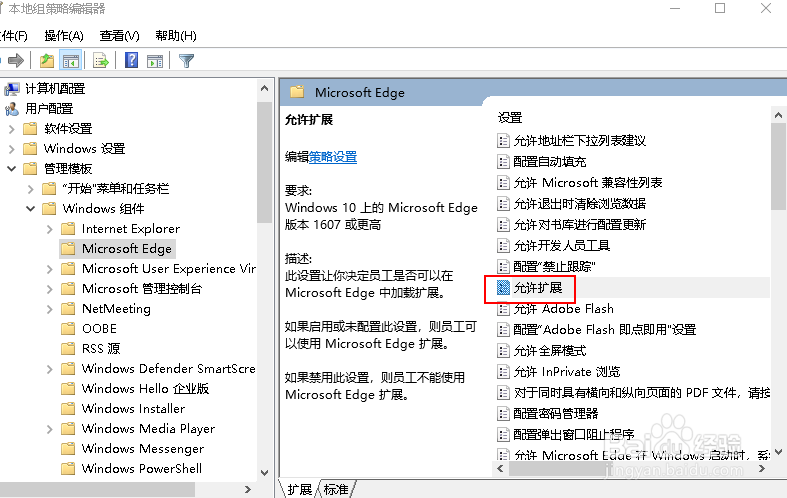Toggle the Show/Hide Action Pane icon
787x498 pixels.
[x=155, y=61]
